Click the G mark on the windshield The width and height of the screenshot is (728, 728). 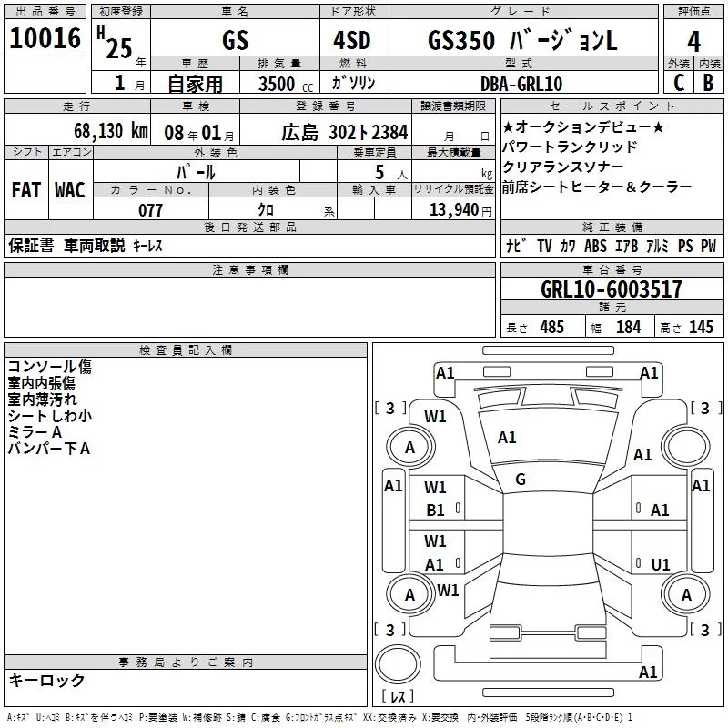[x=521, y=480]
